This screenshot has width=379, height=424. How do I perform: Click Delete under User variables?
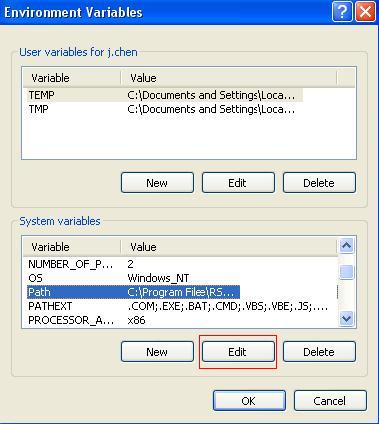(x=319, y=183)
